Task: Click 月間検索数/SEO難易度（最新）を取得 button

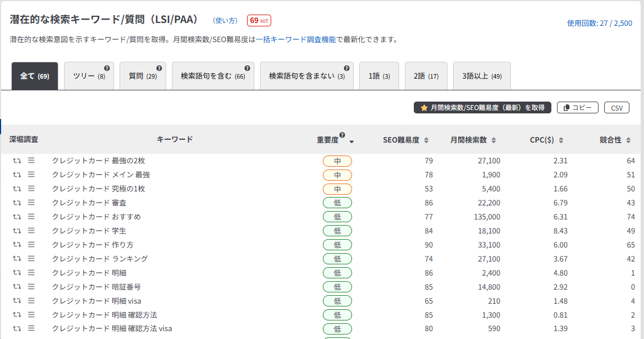Action: click(x=482, y=108)
